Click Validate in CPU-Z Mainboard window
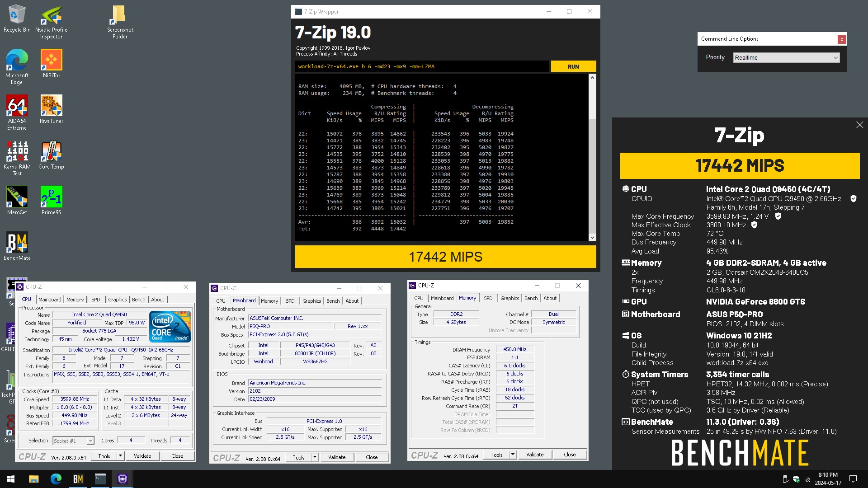868x488 pixels. [x=337, y=457]
